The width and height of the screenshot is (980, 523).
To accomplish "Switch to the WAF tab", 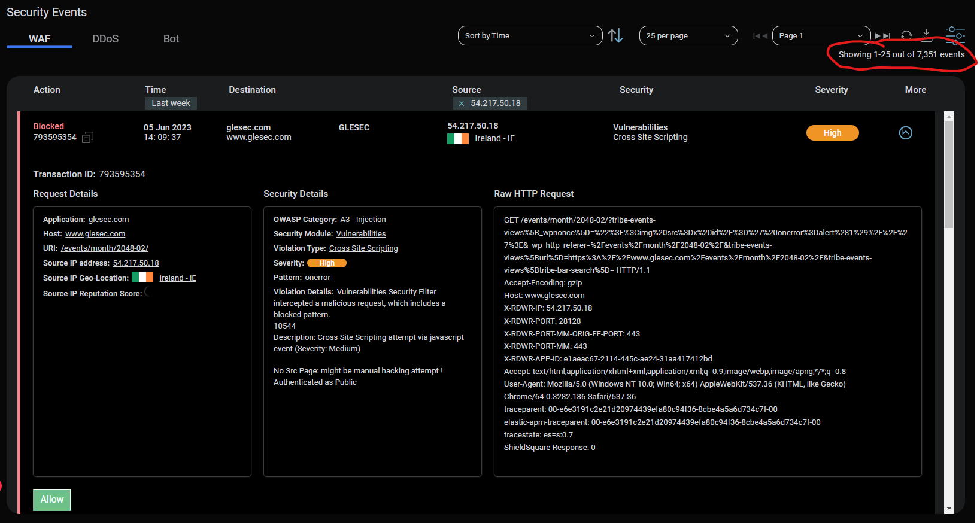I will tap(40, 39).
